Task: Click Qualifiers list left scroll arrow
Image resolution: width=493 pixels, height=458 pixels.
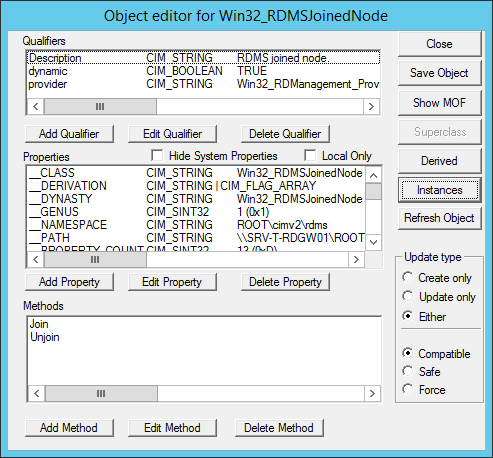Action: (36, 107)
